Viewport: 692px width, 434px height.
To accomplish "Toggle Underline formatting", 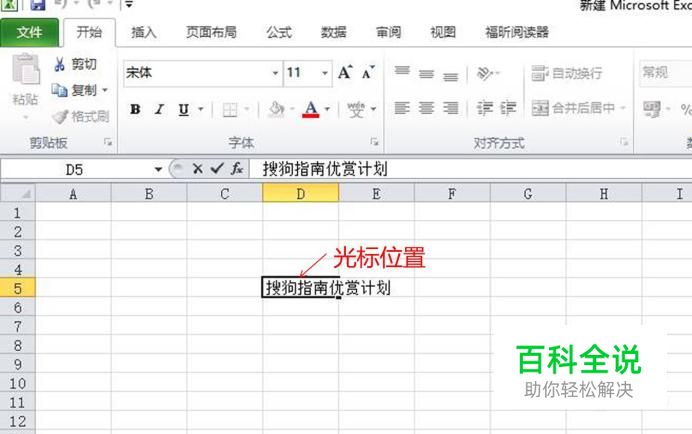I will point(184,109).
